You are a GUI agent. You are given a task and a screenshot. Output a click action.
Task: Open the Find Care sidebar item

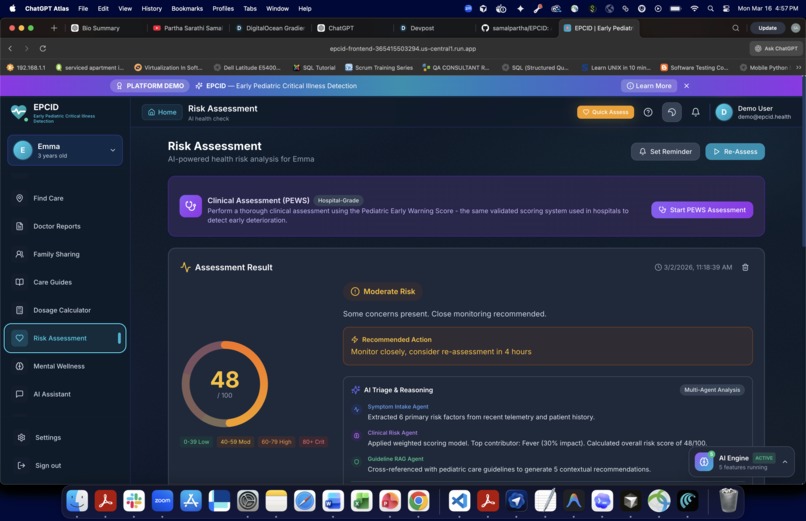click(x=65, y=198)
